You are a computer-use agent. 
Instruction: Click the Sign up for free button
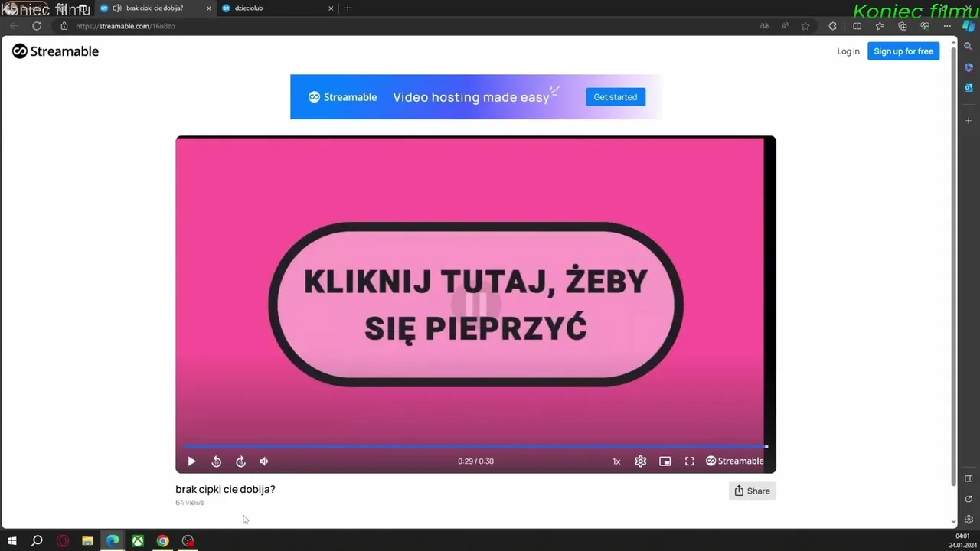pos(903,51)
